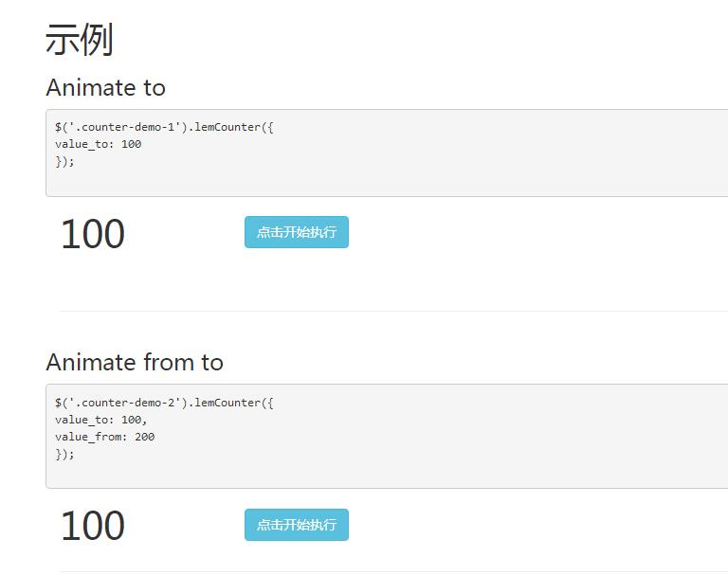Screen dimensions: 728x575
Task: Click the number 200 in the second code block
Action: [x=145, y=437]
